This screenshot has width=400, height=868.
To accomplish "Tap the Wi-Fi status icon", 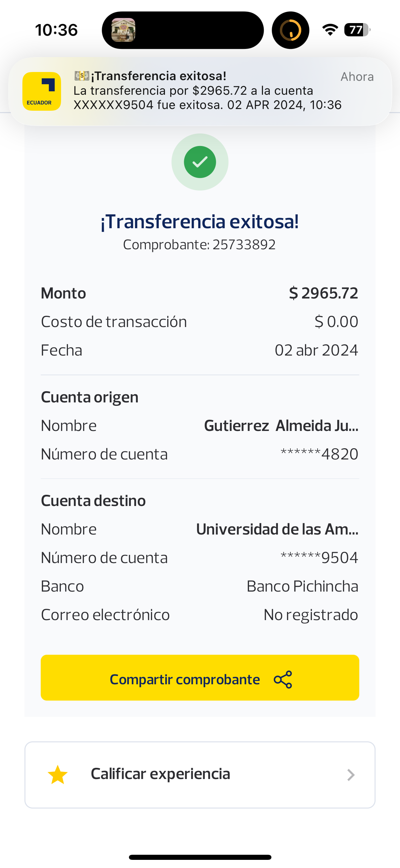I will pos(330,30).
